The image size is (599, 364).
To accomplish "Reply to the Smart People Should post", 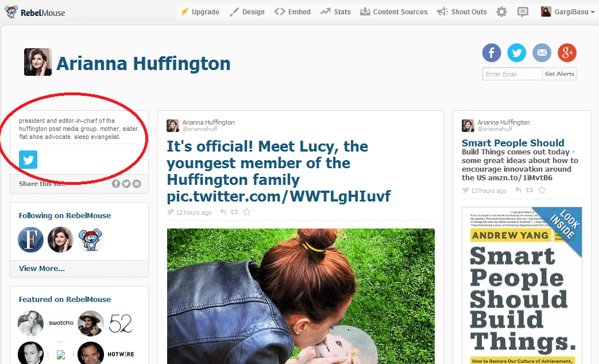I will click(518, 190).
